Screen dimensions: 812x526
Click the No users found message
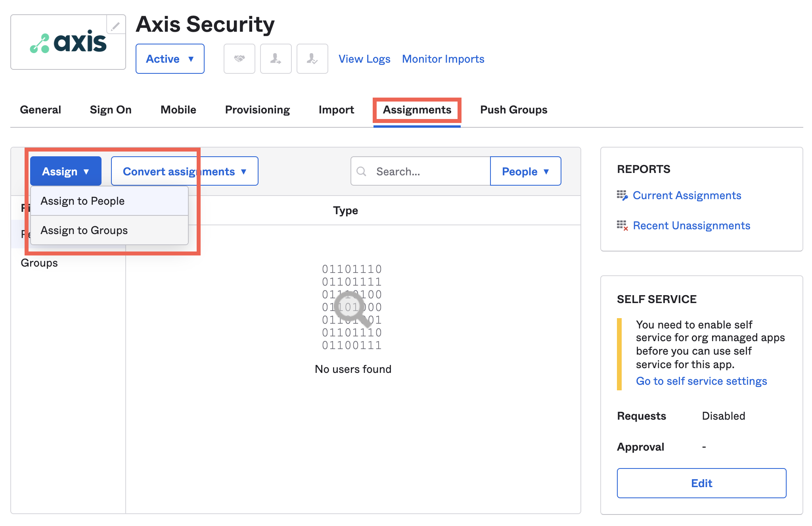pos(353,369)
